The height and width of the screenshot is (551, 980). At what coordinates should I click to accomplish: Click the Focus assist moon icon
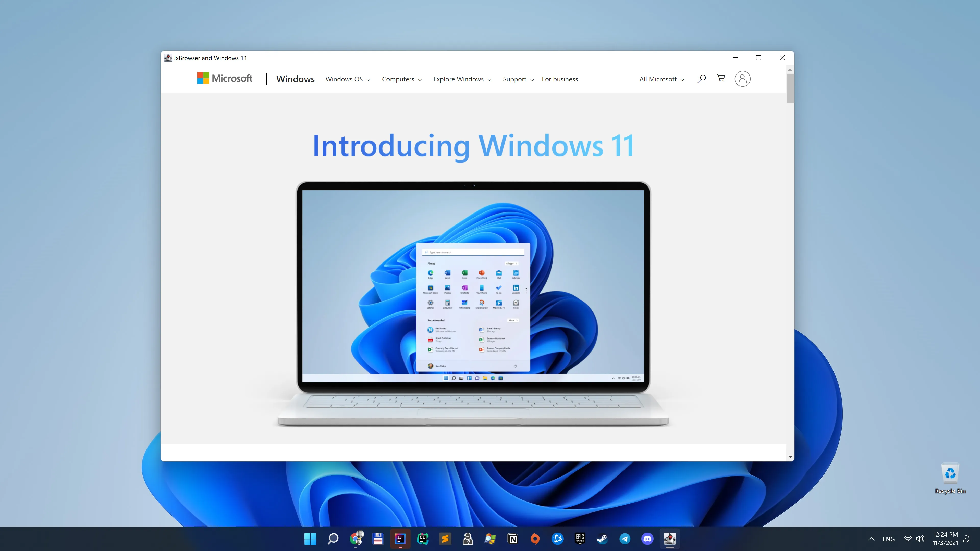pyautogui.click(x=966, y=539)
